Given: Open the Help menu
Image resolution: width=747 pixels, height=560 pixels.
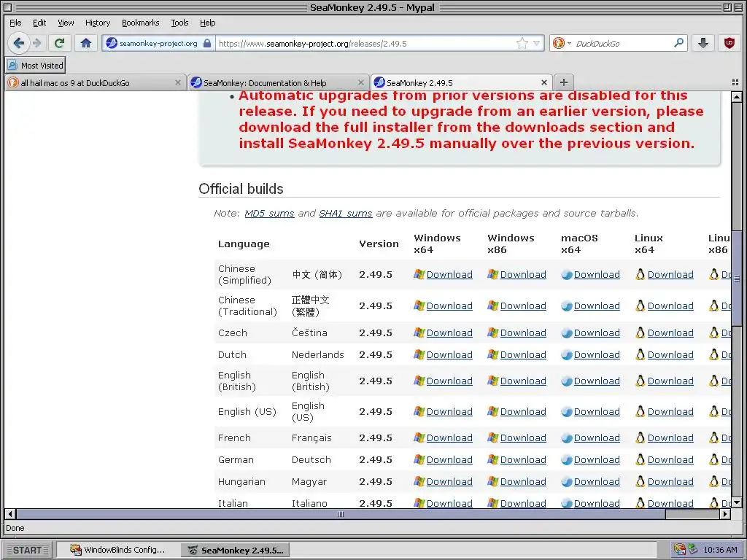Looking at the screenshot, I should coord(207,23).
